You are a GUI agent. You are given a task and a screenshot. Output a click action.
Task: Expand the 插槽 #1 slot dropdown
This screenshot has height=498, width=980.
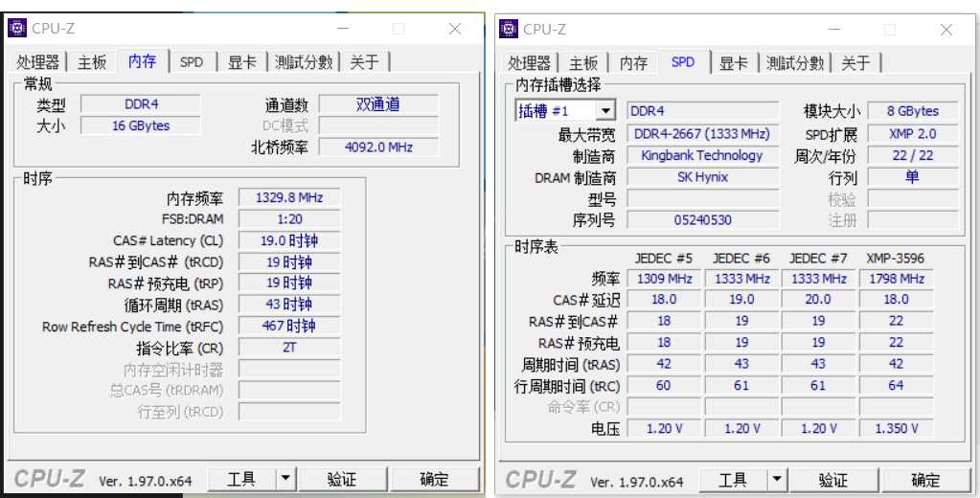(x=605, y=111)
